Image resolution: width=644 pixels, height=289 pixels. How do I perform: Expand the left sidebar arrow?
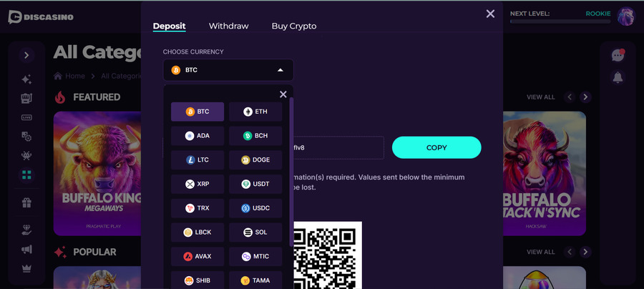coord(26,55)
